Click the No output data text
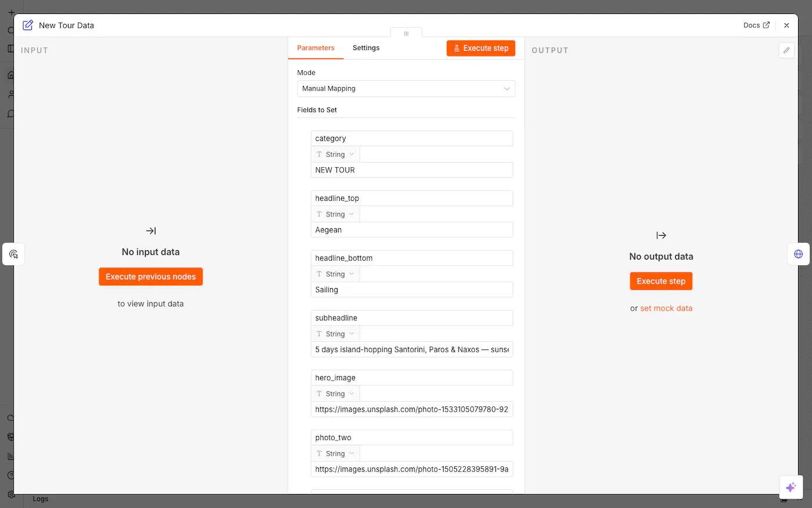 pyautogui.click(x=661, y=257)
